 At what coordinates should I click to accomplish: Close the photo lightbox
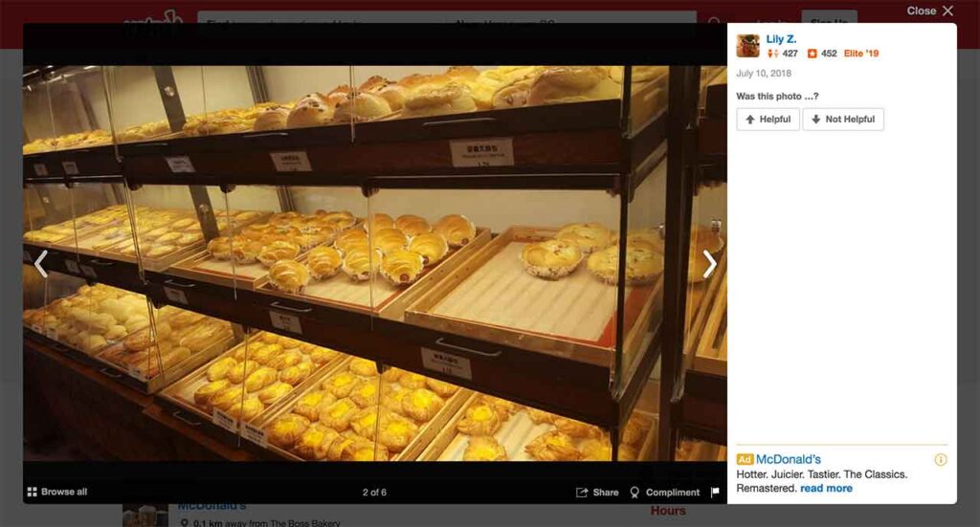(x=930, y=11)
